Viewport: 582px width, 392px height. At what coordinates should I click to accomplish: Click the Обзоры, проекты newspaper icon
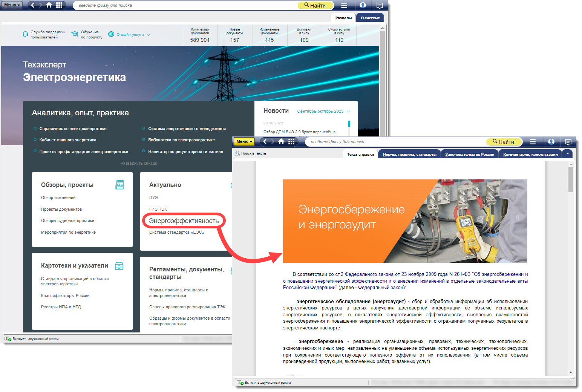click(x=119, y=185)
